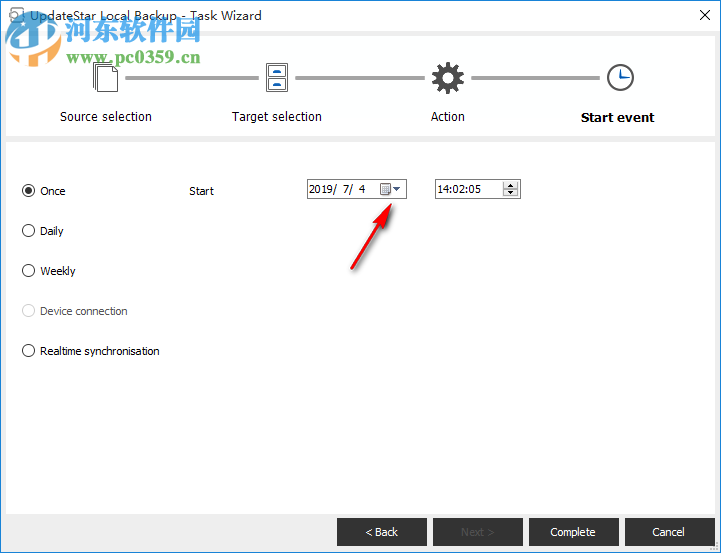Expand the start date dropdown arrow
This screenshot has height=553, width=721.
pos(397,189)
